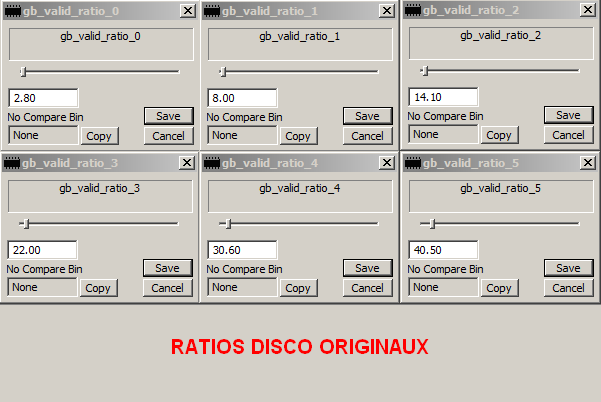The height and width of the screenshot is (402, 601).
Task: Save the gb_valid_ratio_3 value
Action: pyautogui.click(x=167, y=268)
